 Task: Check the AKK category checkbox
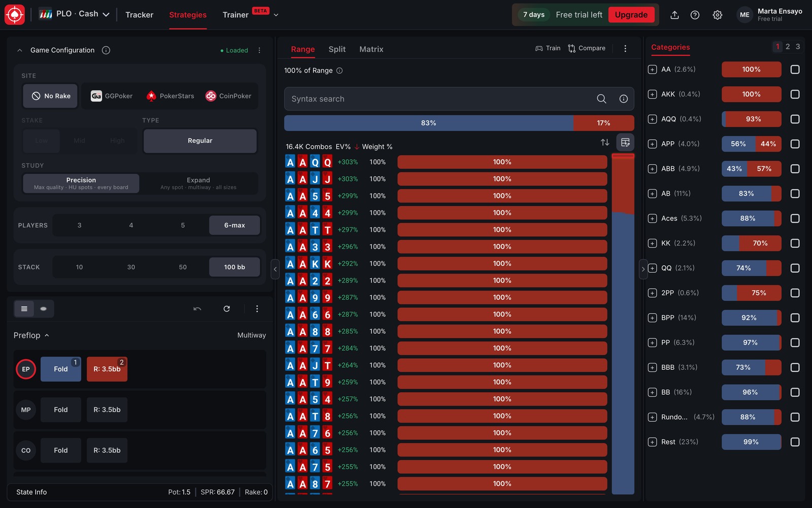point(795,94)
